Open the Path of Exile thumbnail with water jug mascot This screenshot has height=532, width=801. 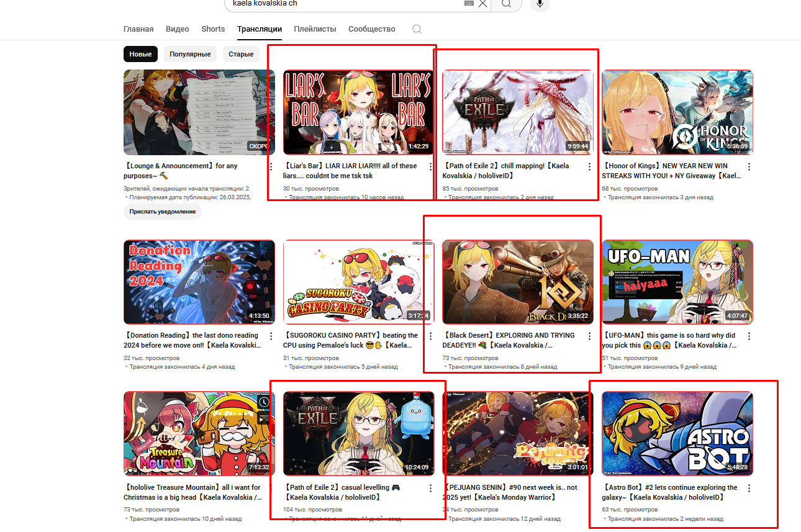(359, 434)
